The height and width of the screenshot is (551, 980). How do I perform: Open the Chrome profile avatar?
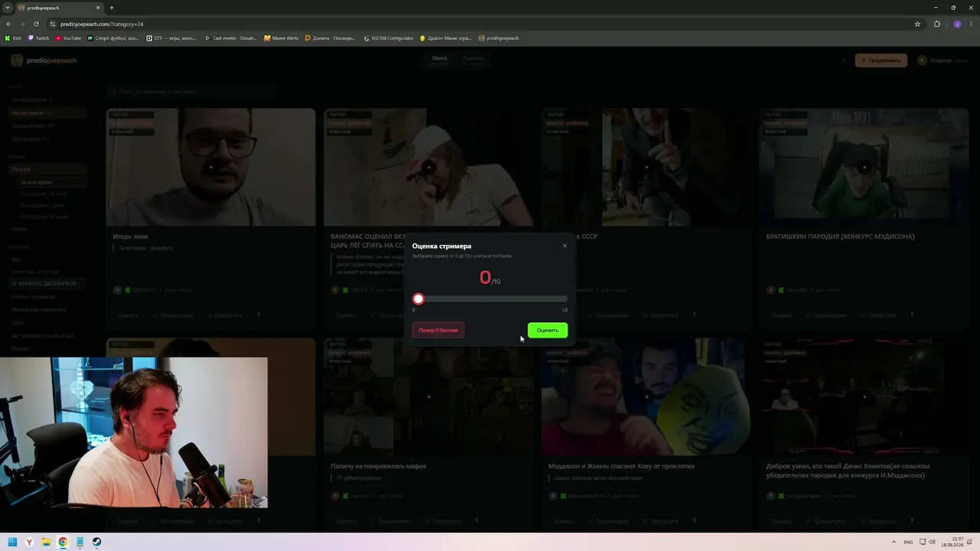point(957,24)
